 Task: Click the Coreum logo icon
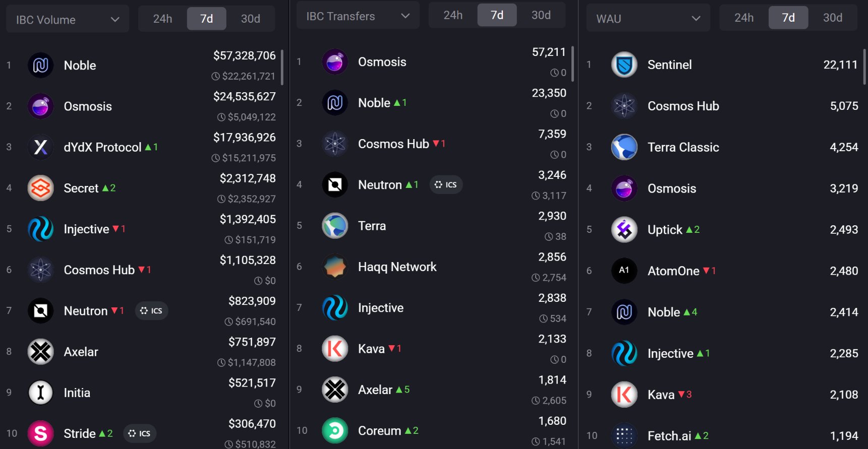point(335,430)
